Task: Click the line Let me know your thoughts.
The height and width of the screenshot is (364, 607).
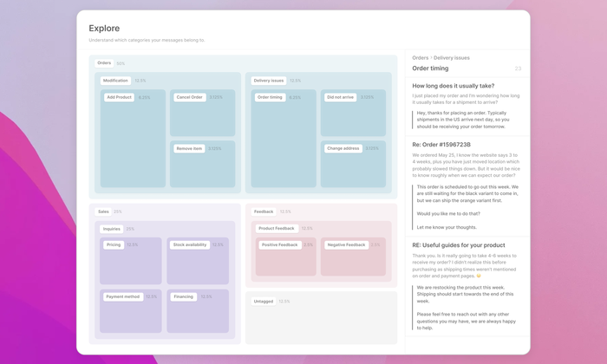Action: click(x=447, y=227)
